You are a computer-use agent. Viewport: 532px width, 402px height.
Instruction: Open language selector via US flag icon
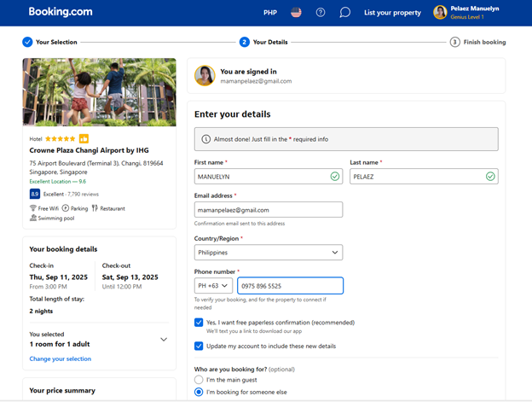[x=296, y=13]
